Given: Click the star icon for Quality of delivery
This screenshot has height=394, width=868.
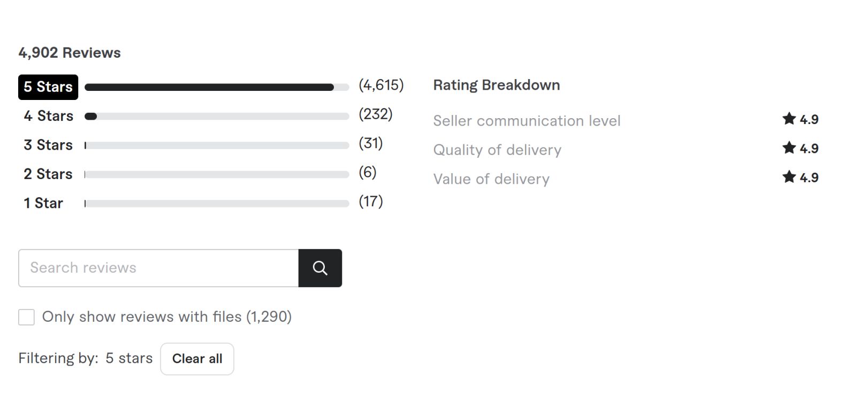Looking at the screenshot, I should coord(789,148).
